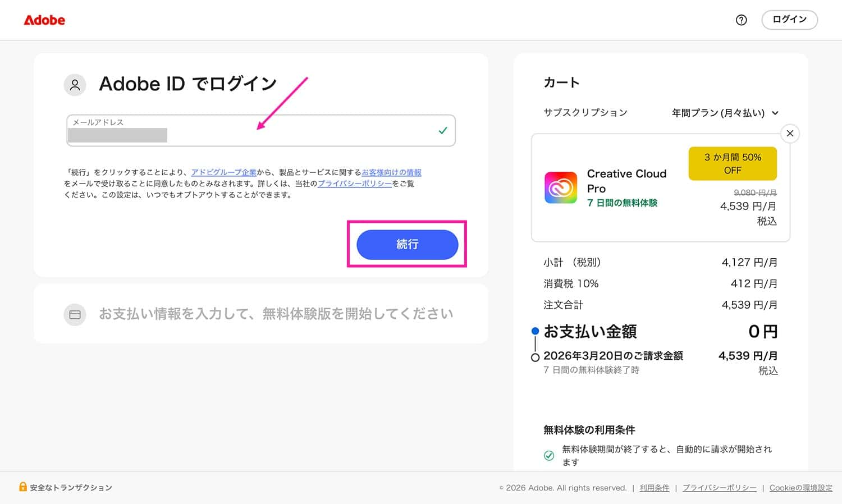Open the お客様向けの情報 link
842x504 pixels.
click(x=391, y=172)
